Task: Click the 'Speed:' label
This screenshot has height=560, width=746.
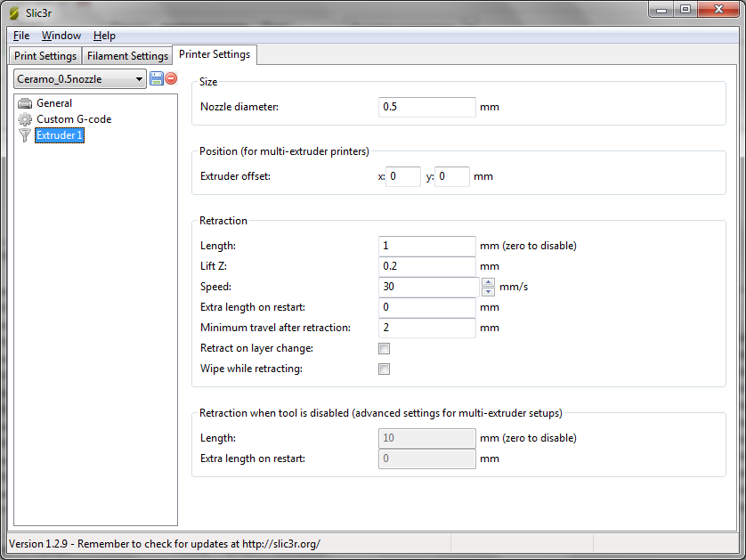Action: coord(216,287)
